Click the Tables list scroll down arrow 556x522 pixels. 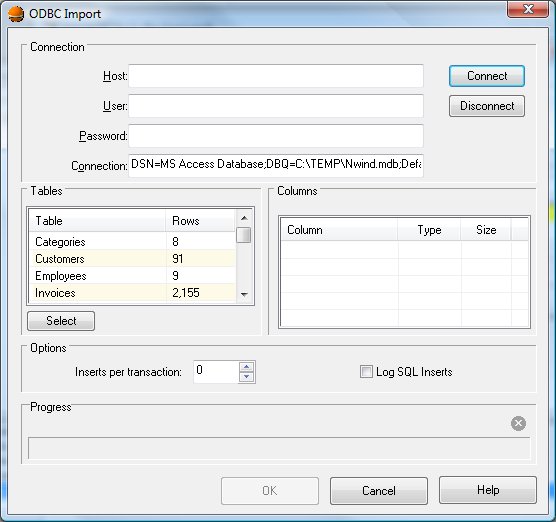244,294
